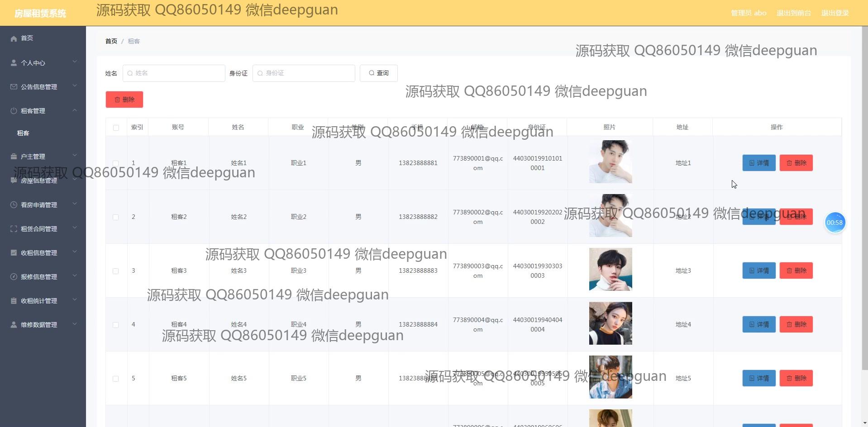868x427 pixels.
Task: Click the 地址 column header
Action: click(682, 128)
